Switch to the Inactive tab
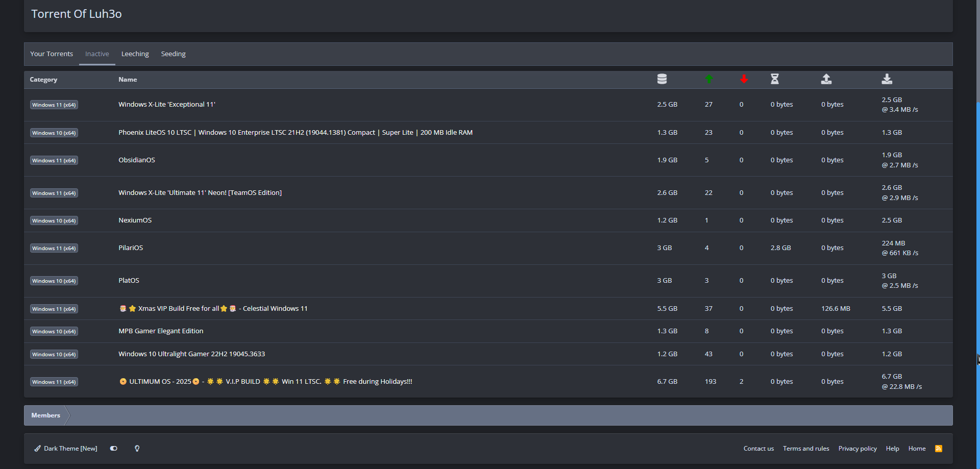 pyautogui.click(x=97, y=54)
